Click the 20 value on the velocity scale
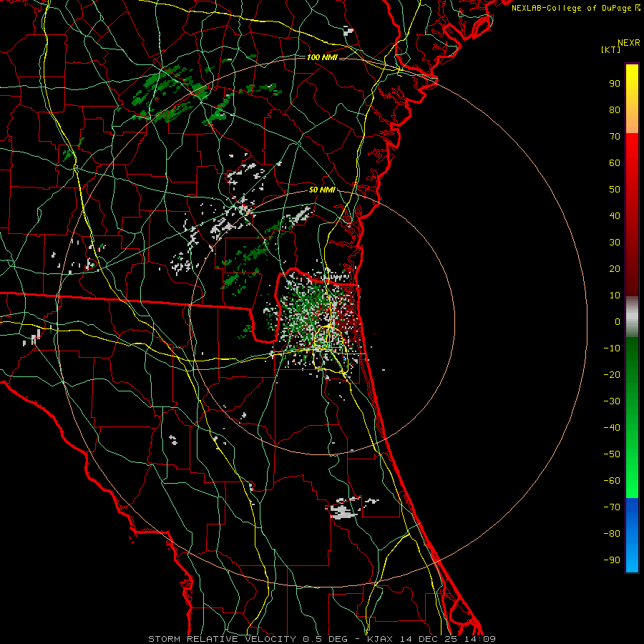Viewport: 644px width, 644px height. click(x=615, y=268)
